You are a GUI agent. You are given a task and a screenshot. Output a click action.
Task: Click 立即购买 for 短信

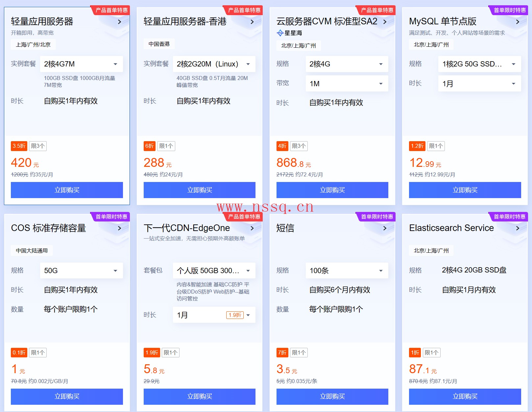pos(332,397)
